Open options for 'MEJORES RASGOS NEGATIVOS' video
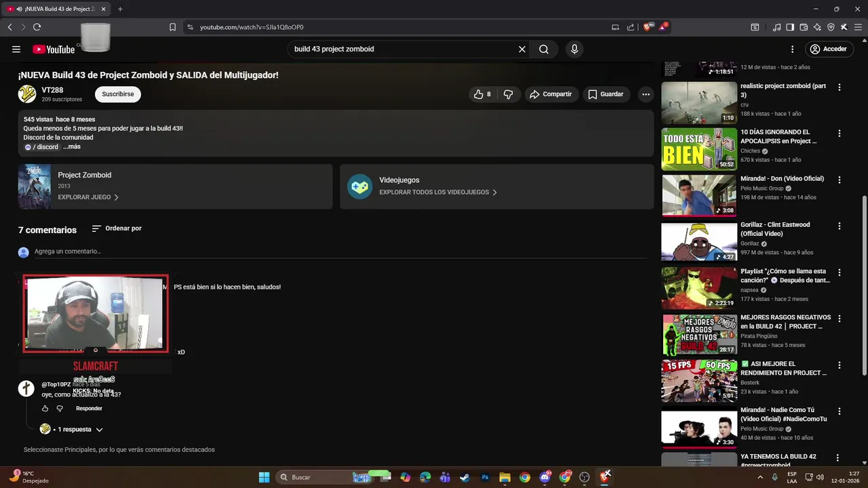868x488 pixels. coord(840,319)
